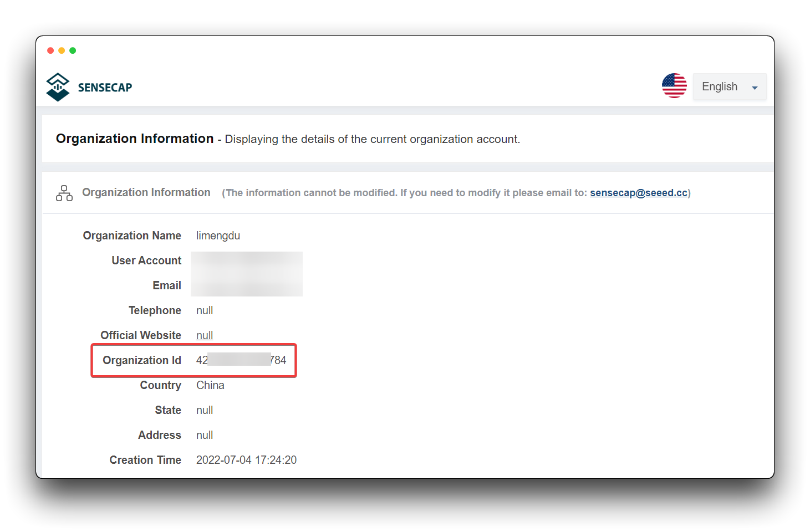Click the Organization Id label
Viewport: 810px width, 532px height.
142,360
